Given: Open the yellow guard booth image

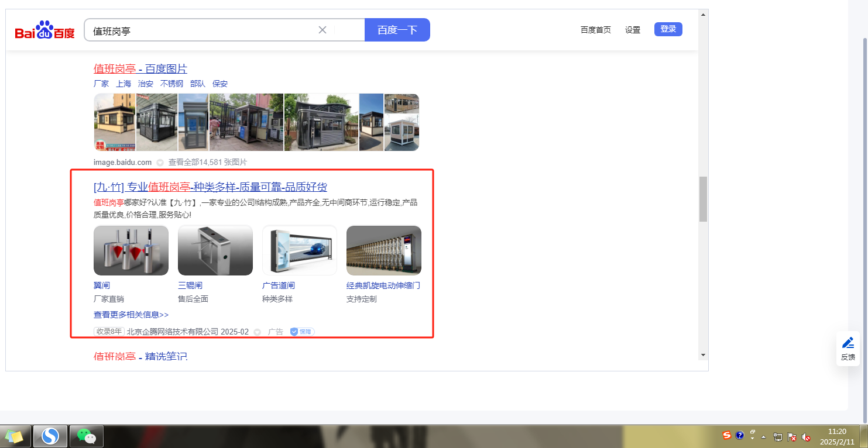Looking at the screenshot, I should 115,122.
